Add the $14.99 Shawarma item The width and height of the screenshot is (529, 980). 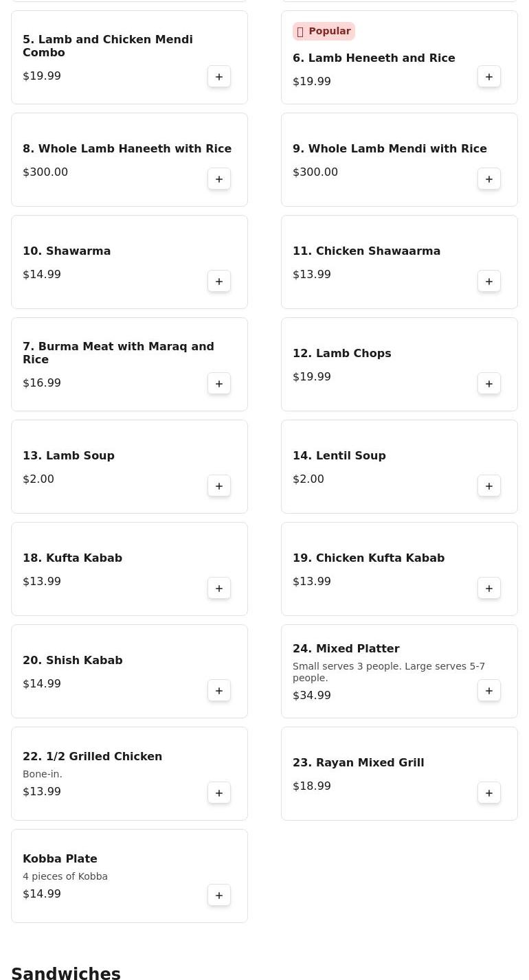tap(219, 282)
